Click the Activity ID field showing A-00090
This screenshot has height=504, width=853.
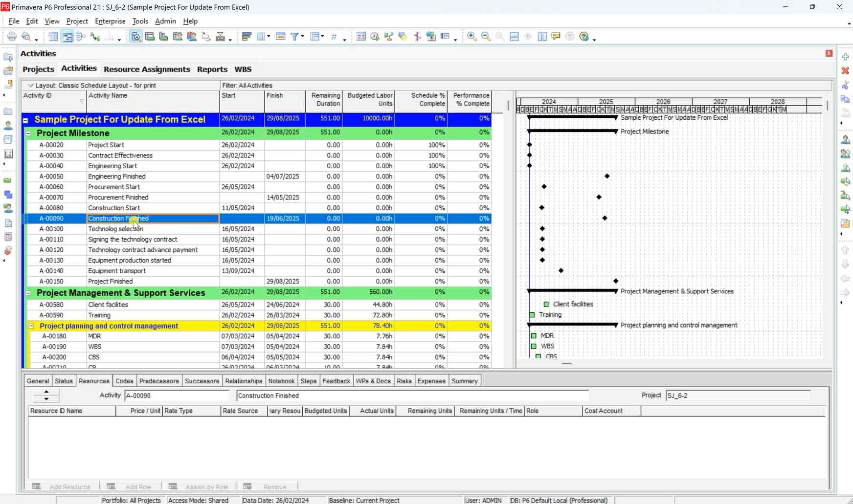pos(177,395)
